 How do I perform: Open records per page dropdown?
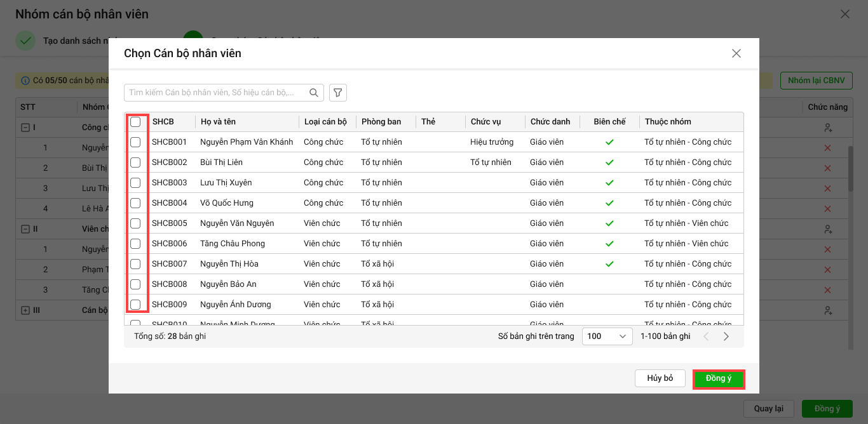pos(607,336)
